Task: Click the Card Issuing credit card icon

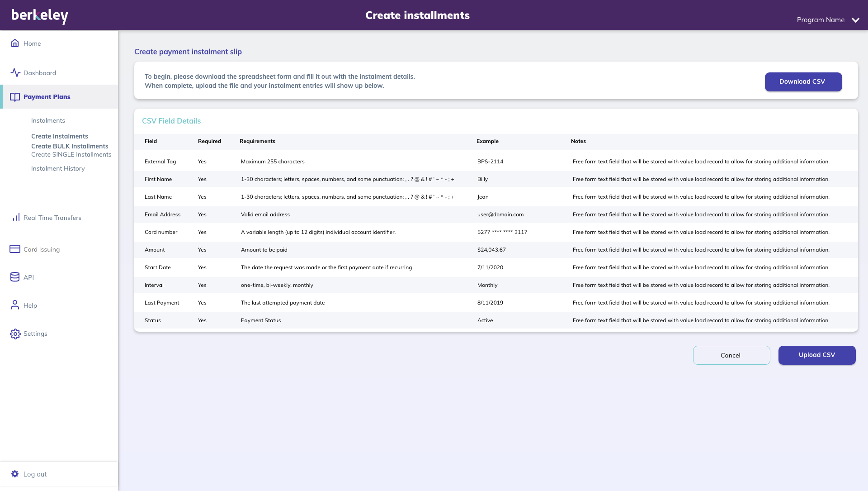Action: [x=15, y=249]
